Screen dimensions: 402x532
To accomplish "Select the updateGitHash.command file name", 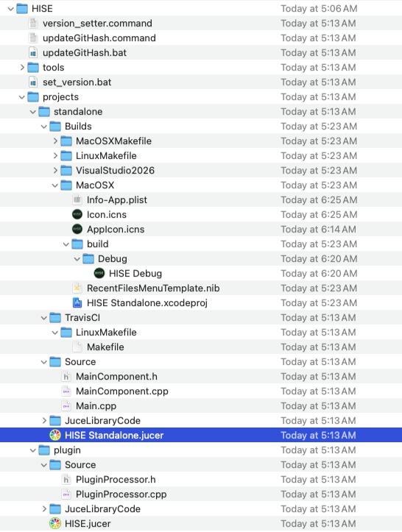I will pyautogui.click(x=99, y=38).
